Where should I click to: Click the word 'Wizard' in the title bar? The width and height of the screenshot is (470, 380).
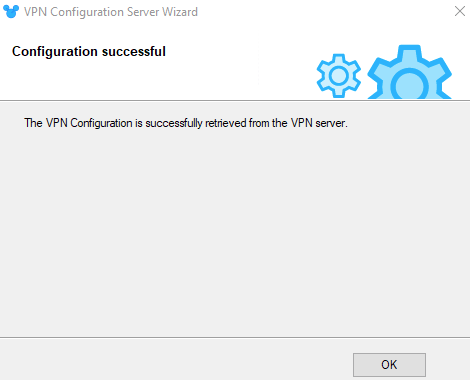(180, 12)
